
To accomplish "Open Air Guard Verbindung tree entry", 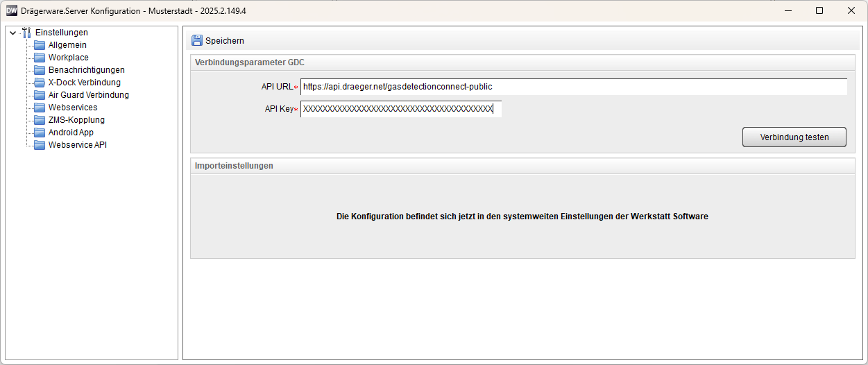I will point(89,95).
